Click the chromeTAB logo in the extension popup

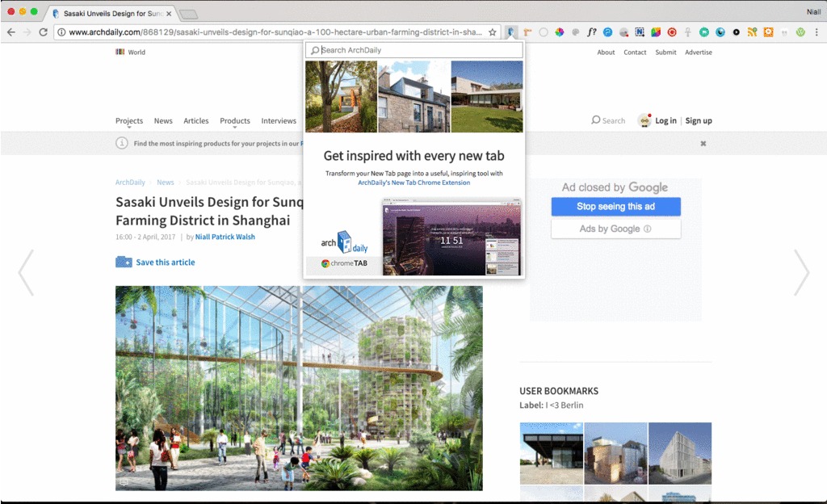(x=343, y=264)
